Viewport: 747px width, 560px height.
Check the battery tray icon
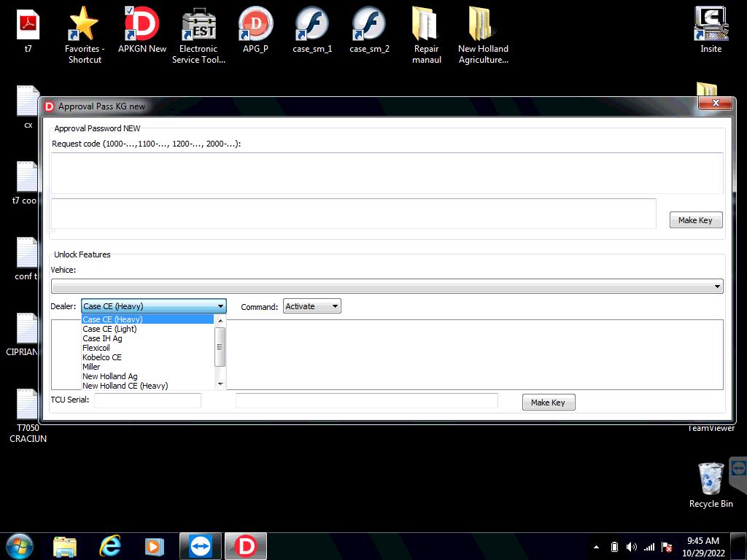pos(614,547)
